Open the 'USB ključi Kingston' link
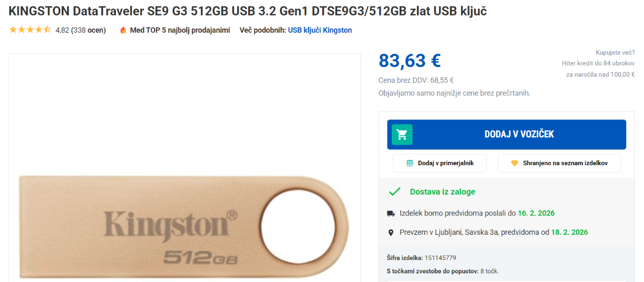Viewport: 644px width, 282px height. [x=320, y=31]
